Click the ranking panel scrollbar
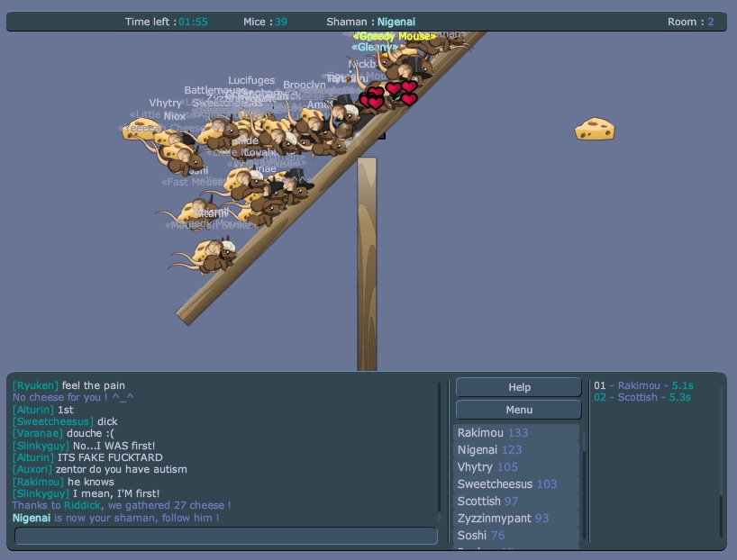This screenshot has width=737, height=560. tap(721, 463)
